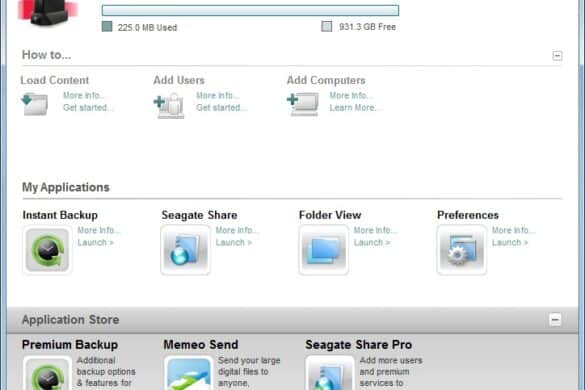Viewport: 585px width, 390px height.
Task: Open More Info for Instant Backup
Action: [x=98, y=230]
